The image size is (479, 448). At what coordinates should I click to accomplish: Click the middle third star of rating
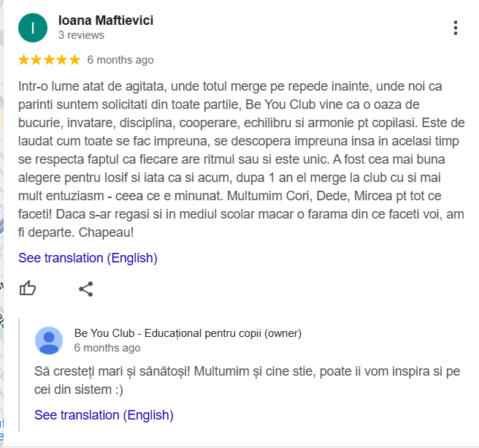pos(49,60)
